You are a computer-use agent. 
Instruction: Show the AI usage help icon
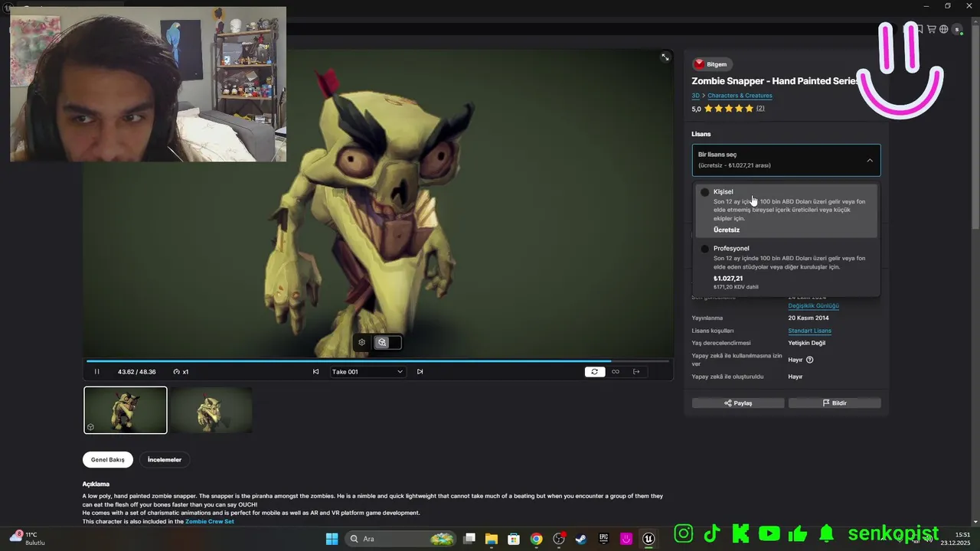point(810,360)
